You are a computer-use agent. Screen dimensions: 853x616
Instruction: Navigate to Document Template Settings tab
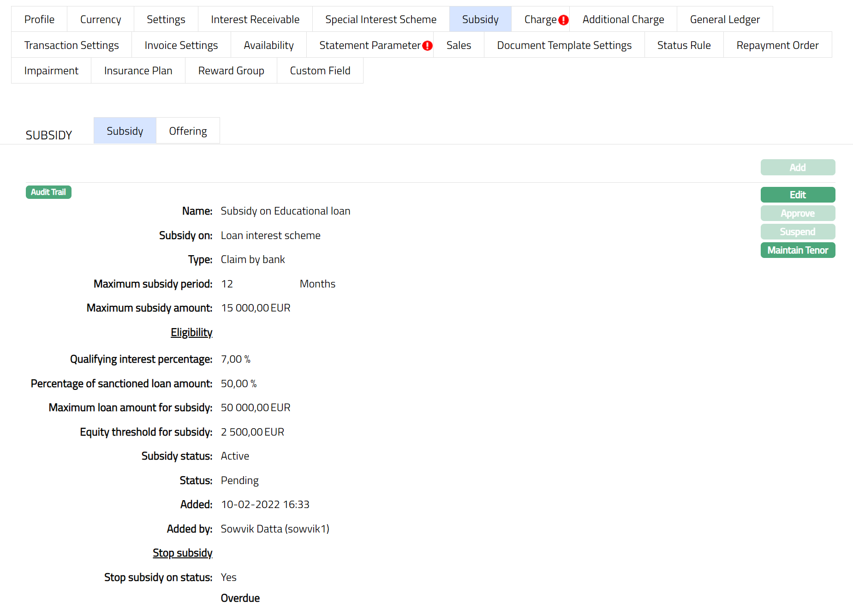point(564,45)
